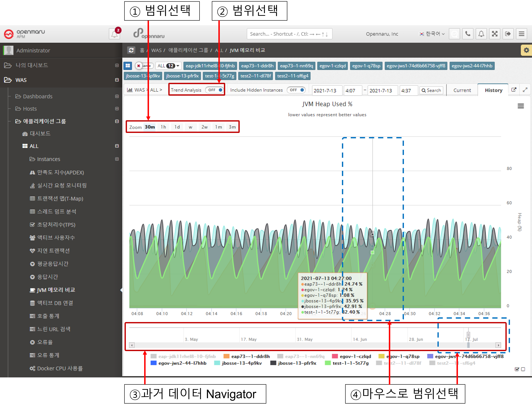Click the phone icon in top bar
The image size is (532, 408).
click(468, 34)
